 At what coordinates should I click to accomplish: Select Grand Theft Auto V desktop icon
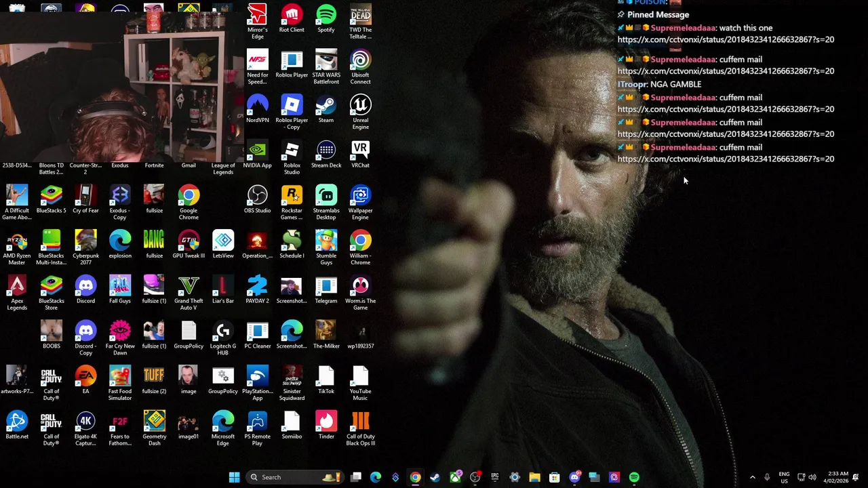[x=189, y=292]
